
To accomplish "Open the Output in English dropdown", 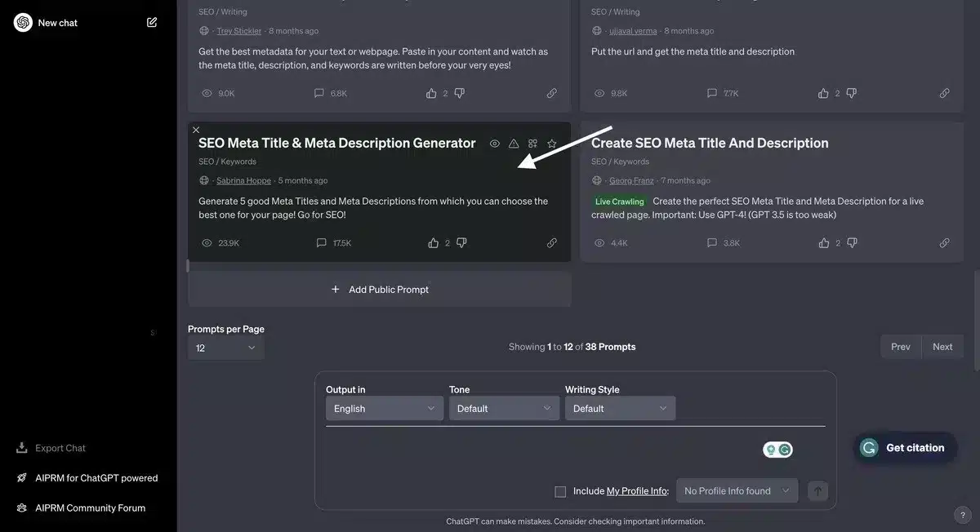I will [x=385, y=409].
